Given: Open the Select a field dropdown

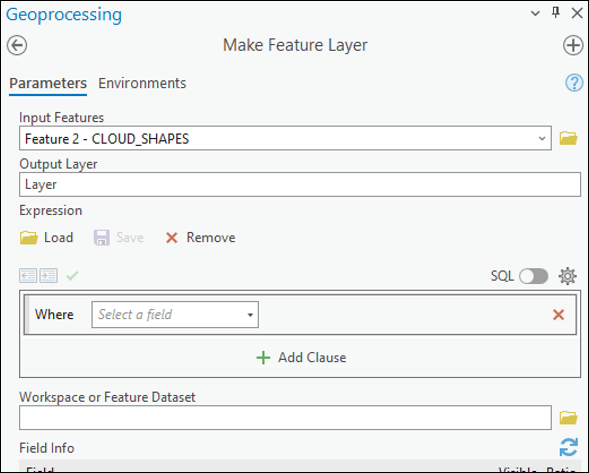Looking at the screenshot, I should (x=175, y=314).
